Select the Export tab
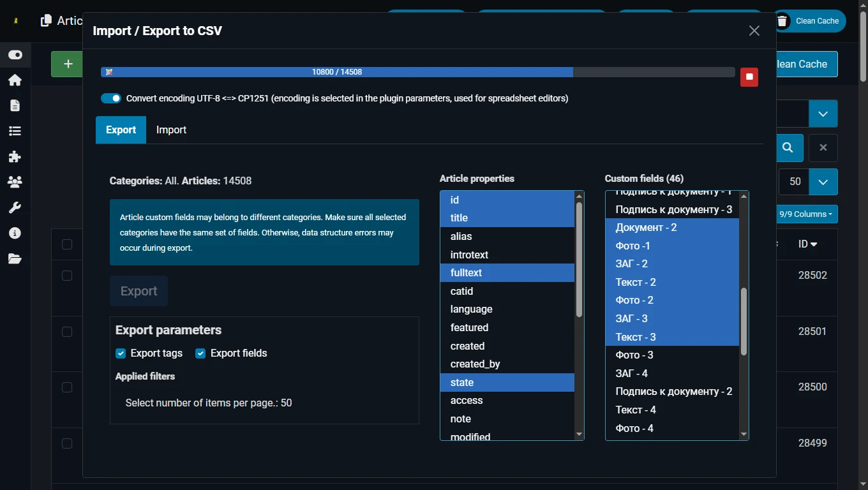 pos(121,130)
